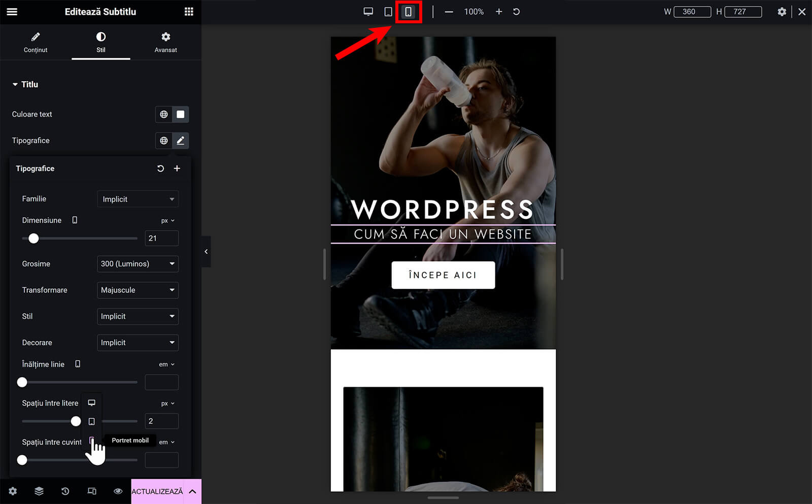
Task: Open the Decorare dropdown
Action: [138, 343]
